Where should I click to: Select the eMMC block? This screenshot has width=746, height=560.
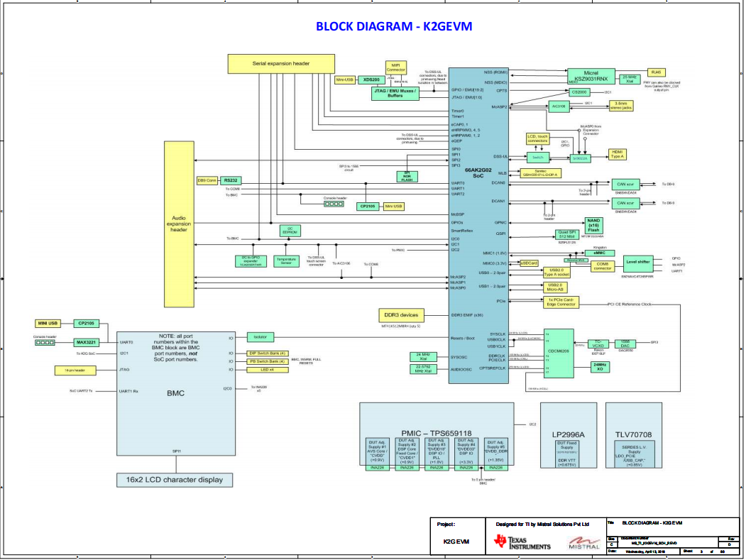(600, 253)
